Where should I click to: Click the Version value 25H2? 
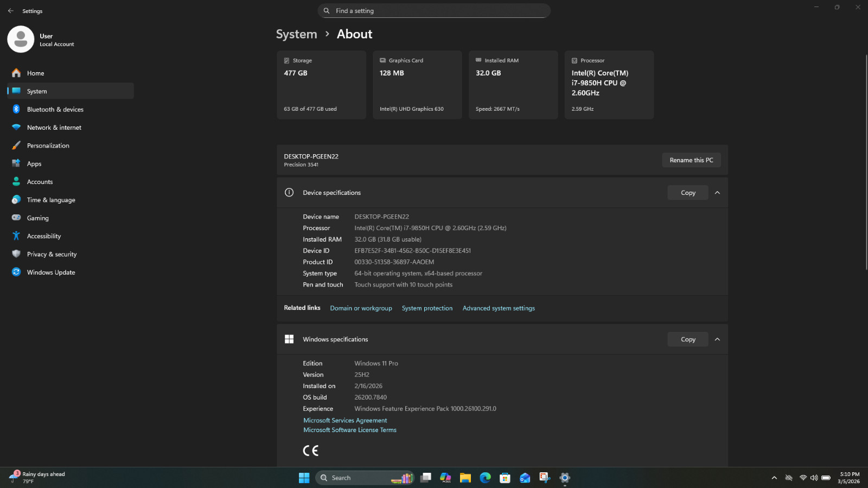(x=362, y=375)
